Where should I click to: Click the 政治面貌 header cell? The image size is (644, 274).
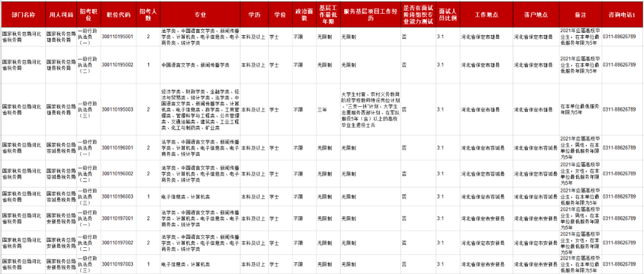(x=304, y=14)
